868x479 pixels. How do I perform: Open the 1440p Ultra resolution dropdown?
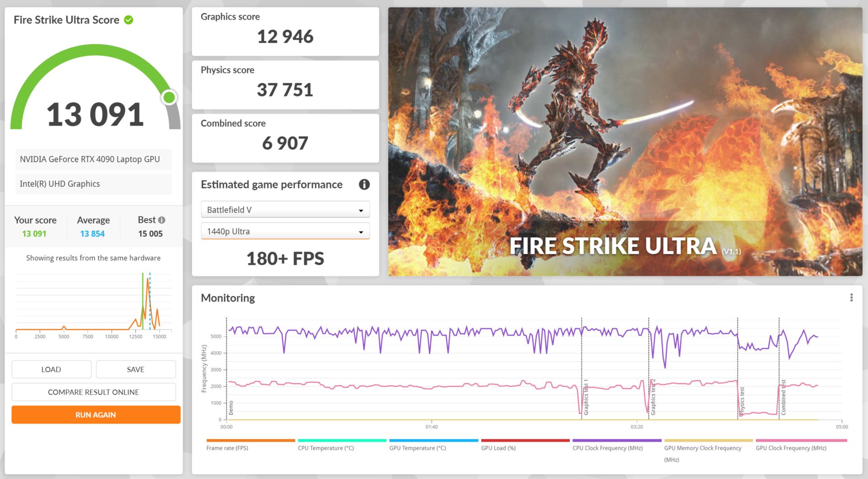pos(285,231)
